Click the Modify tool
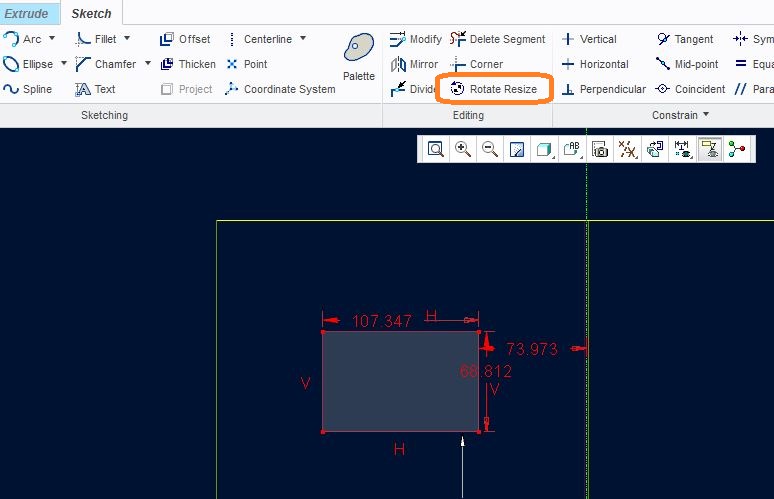This screenshot has height=499, width=774. [x=416, y=39]
